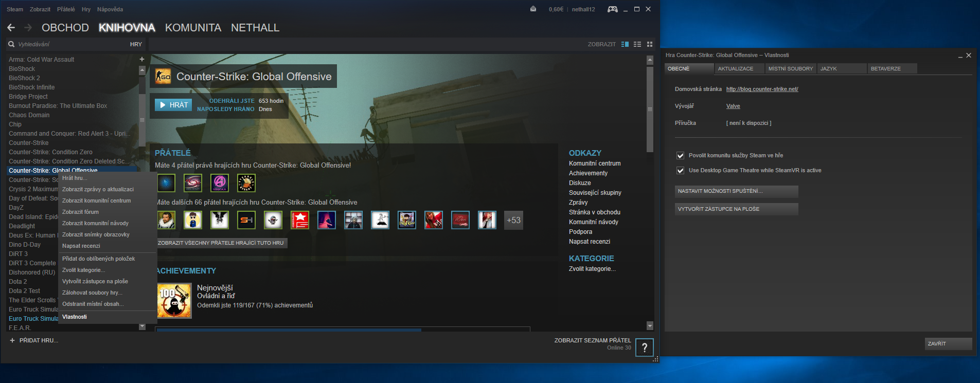980x383 pixels.
Task: Open ZOBRAZIT SEZNAM PŘÁTEL friends list
Action: (x=593, y=340)
